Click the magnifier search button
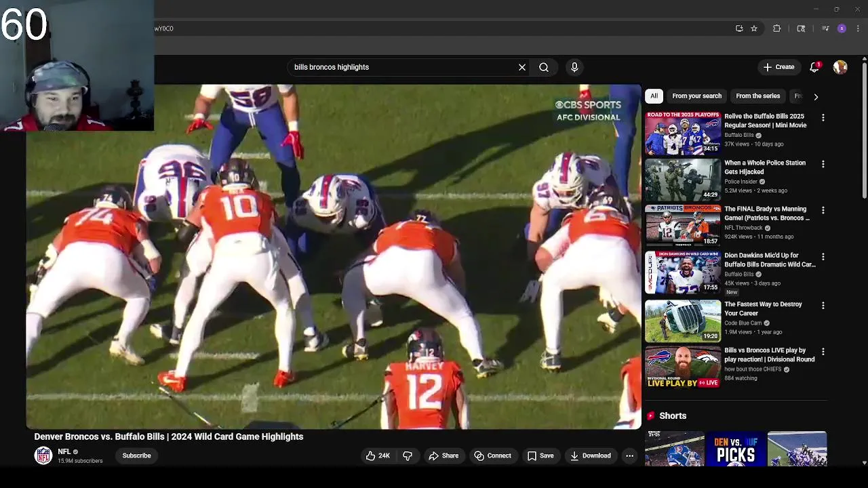The image size is (868, 488). (x=544, y=67)
